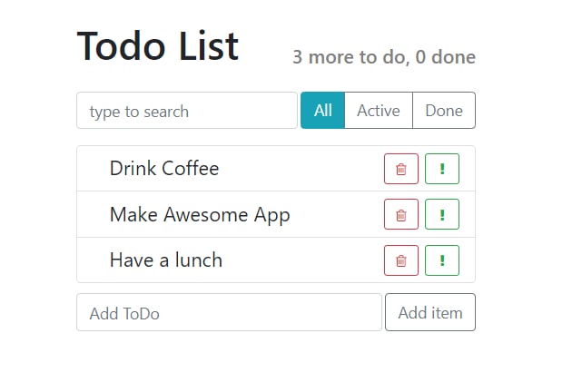Delete the Drink Coffee todo item
582x392 pixels.
click(401, 169)
